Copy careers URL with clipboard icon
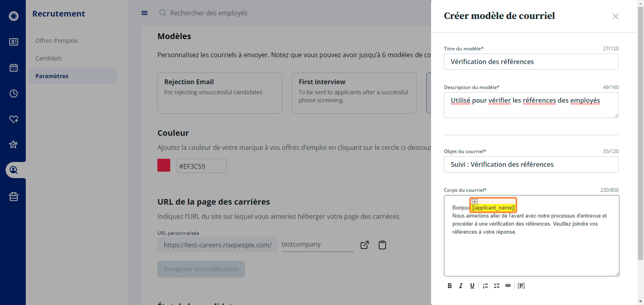Viewport: 644px width, 305px height. [x=382, y=245]
